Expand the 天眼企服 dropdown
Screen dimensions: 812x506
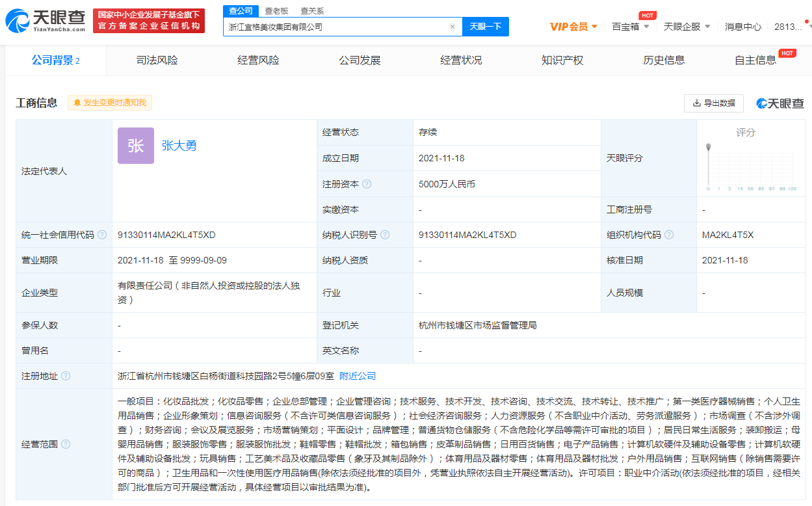687,27
